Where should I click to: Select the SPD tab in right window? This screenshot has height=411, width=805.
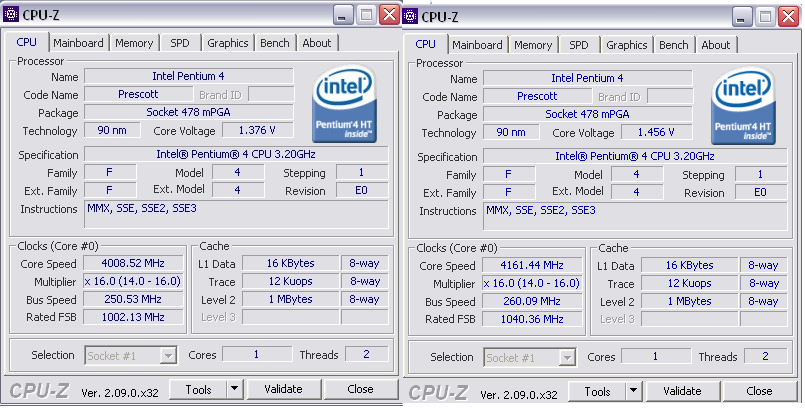(x=579, y=45)
